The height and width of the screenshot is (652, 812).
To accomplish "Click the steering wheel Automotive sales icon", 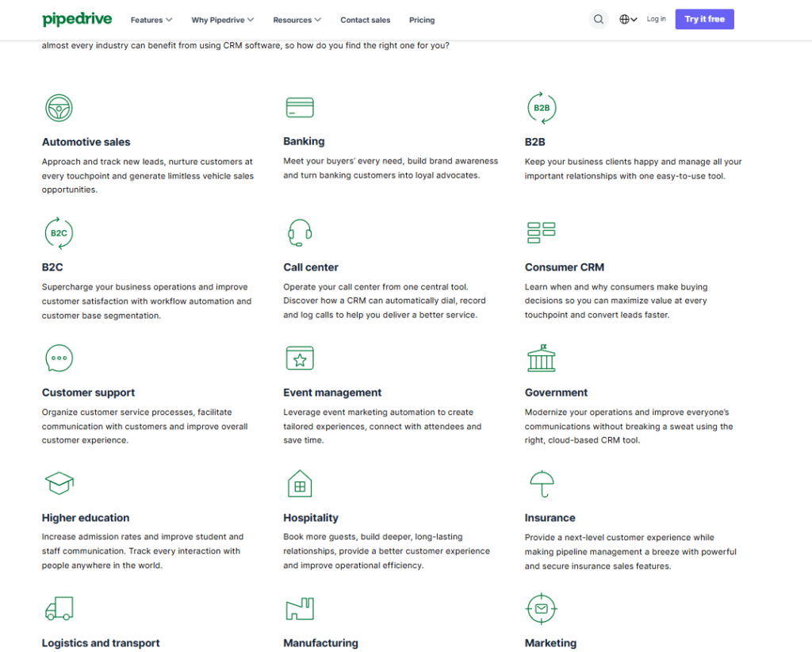I will tap(59, 108).
